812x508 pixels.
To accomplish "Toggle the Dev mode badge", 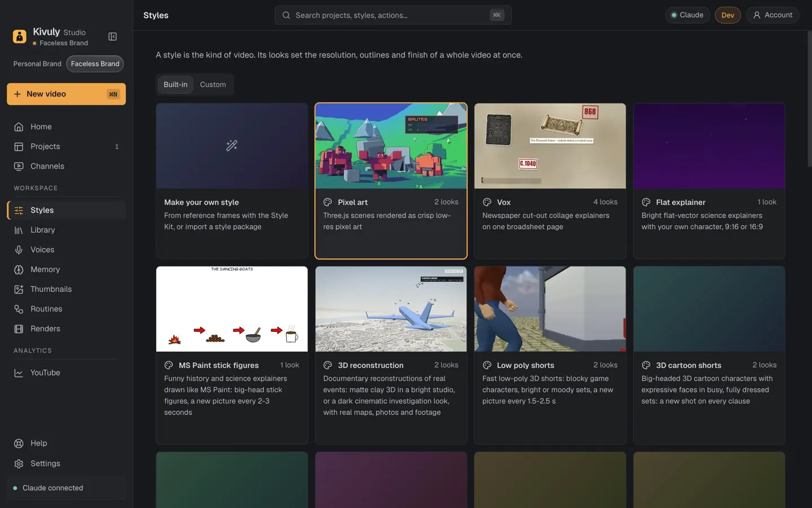I will [727, 15].
